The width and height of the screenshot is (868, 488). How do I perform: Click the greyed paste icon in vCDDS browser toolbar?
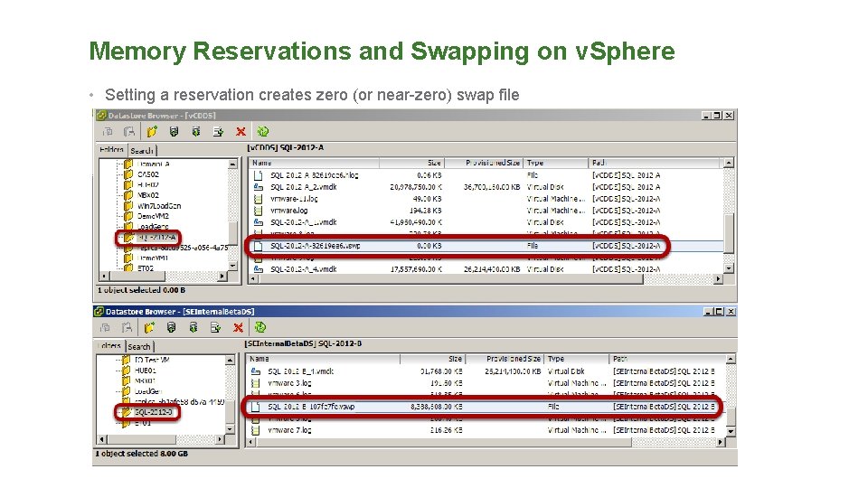(x=129, y=132)
